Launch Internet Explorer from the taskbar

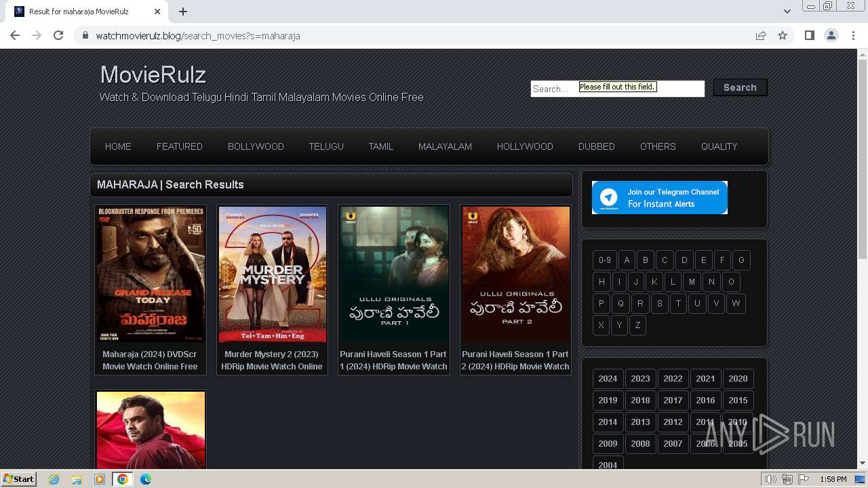(54, 479)
